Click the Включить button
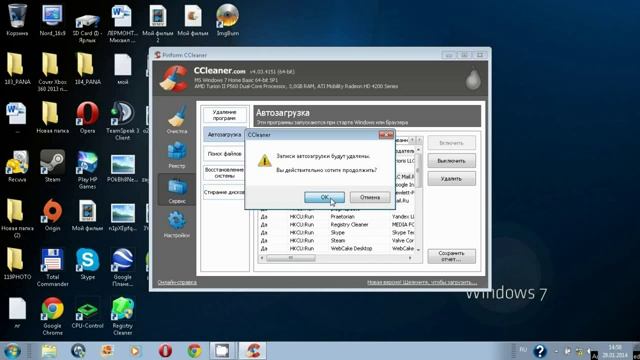 [451, 143]
